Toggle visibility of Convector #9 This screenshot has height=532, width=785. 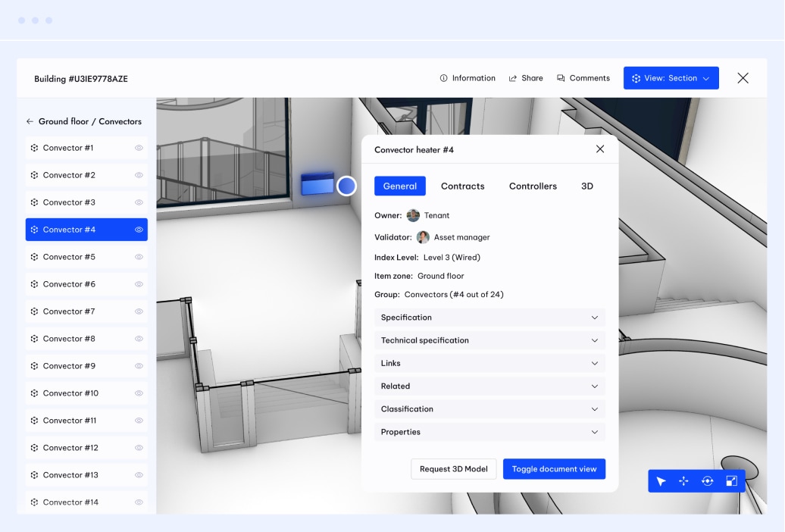(139, 366)
